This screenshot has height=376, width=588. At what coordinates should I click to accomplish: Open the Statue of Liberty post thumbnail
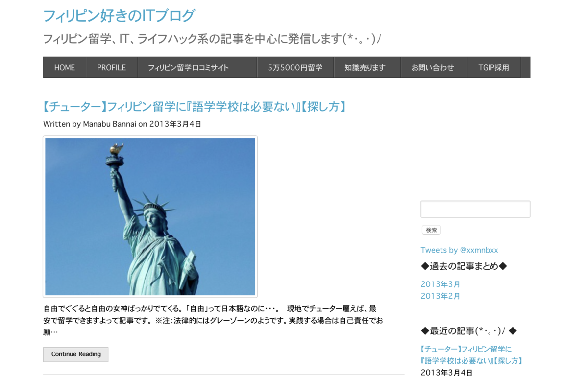150,216
